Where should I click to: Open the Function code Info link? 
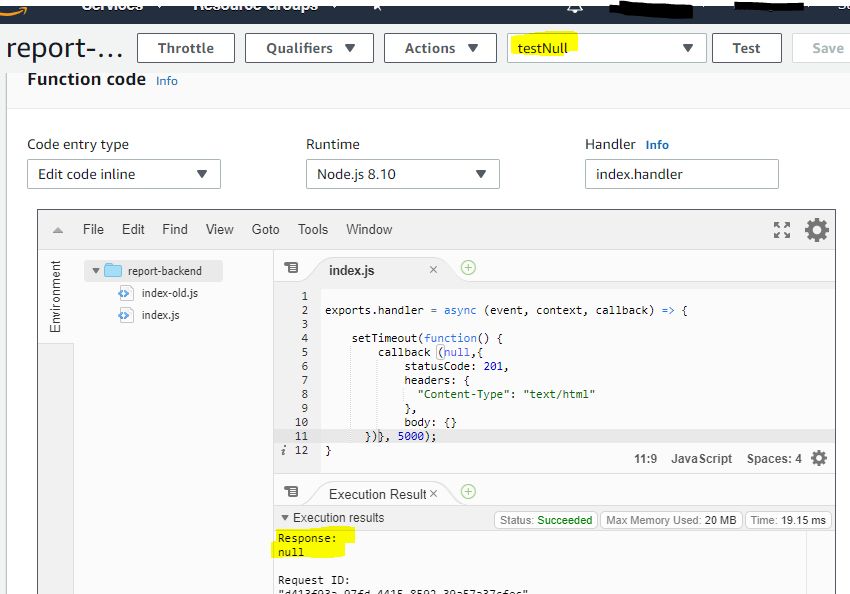166,81
